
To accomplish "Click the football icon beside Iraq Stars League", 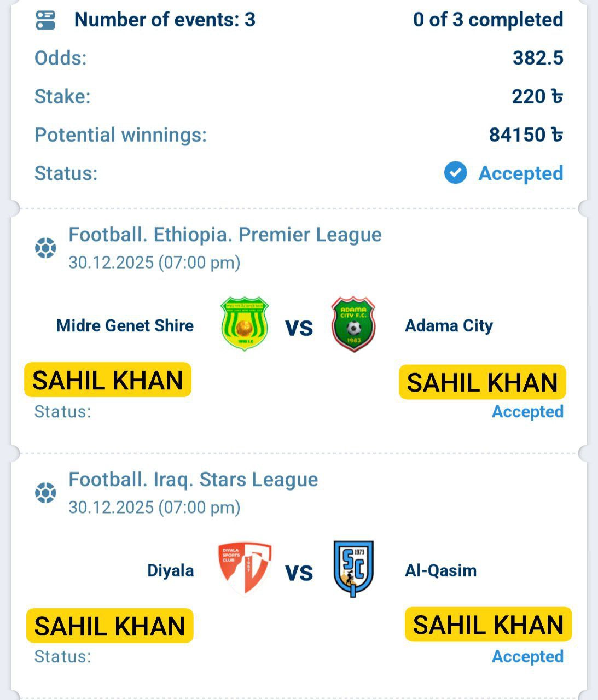I will click(45, 493).
